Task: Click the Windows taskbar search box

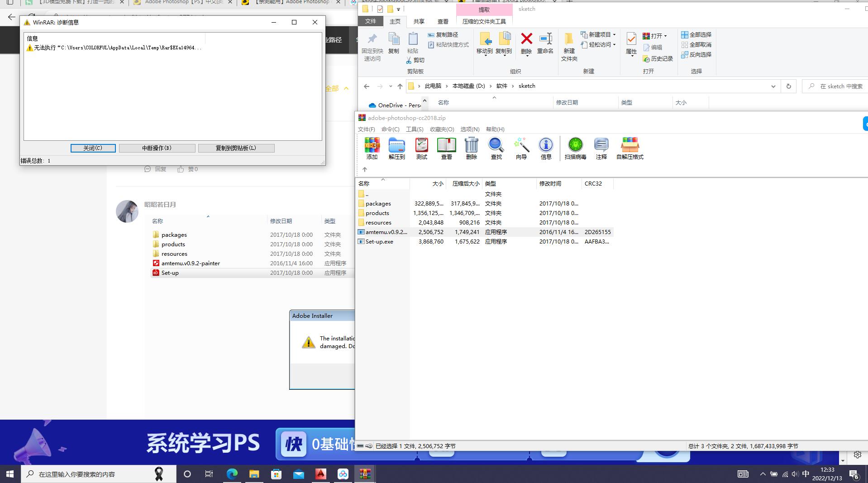Action: [x=91, y=474]
